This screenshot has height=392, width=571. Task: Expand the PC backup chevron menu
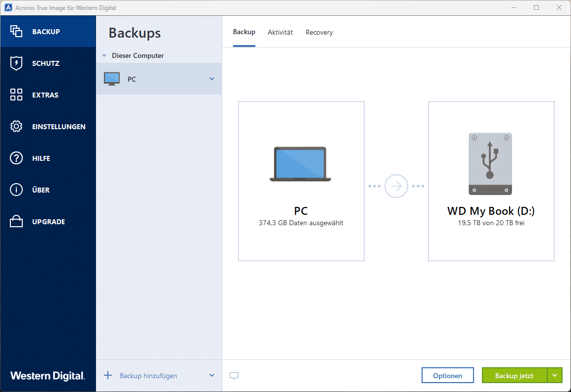[212, 79]
